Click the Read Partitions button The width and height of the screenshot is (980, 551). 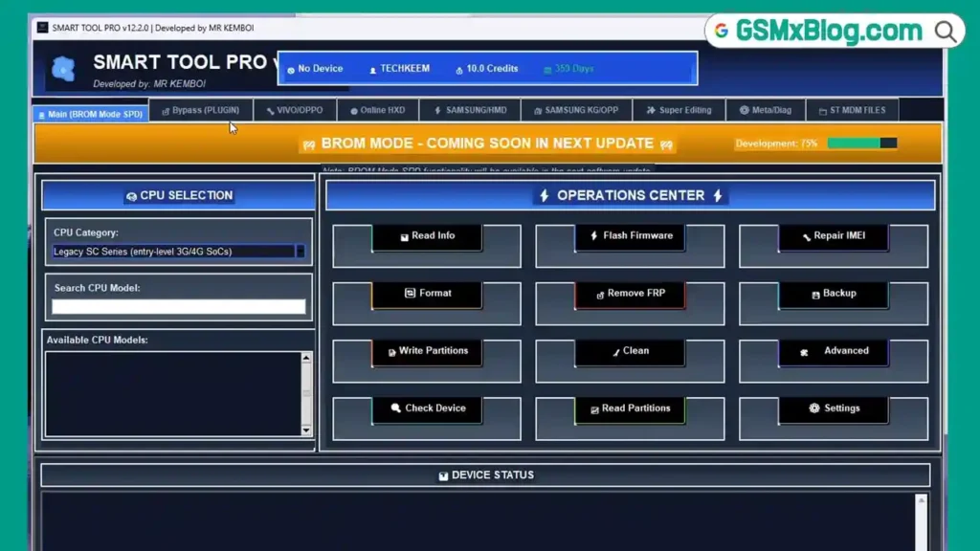630,409
